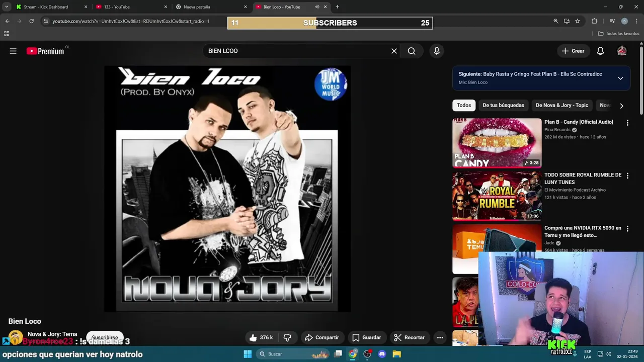Open media controls in browser toolbar
644x362 pixels.
612,21
